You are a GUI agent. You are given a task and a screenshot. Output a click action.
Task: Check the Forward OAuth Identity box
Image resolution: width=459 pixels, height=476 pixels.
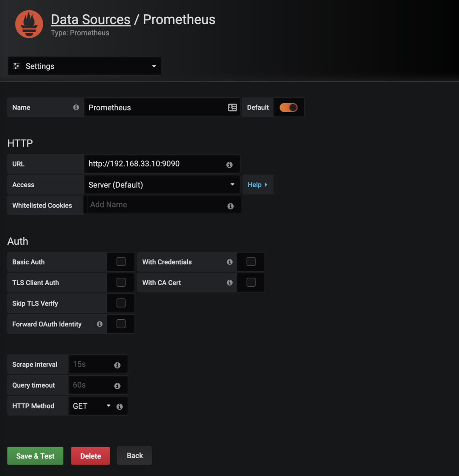tap(121, 324)
